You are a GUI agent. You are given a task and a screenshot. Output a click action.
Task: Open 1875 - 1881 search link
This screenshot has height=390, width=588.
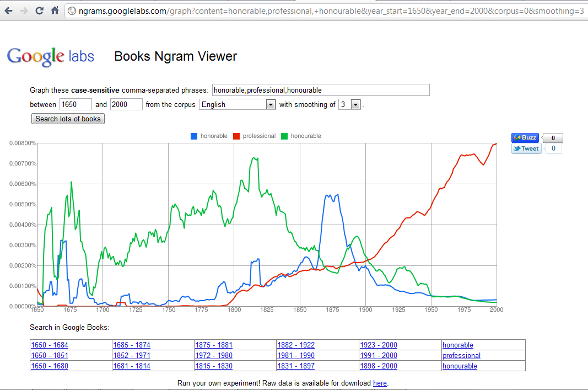pyautogui.click(x=214, y=345)
